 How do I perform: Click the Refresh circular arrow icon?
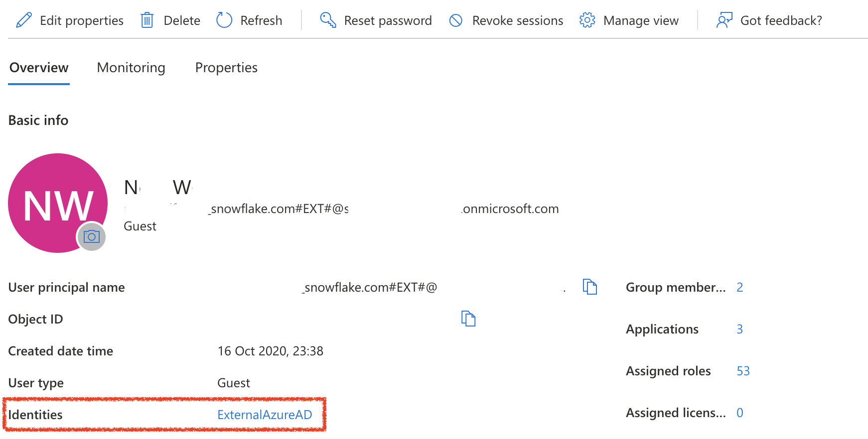(224, 20)
